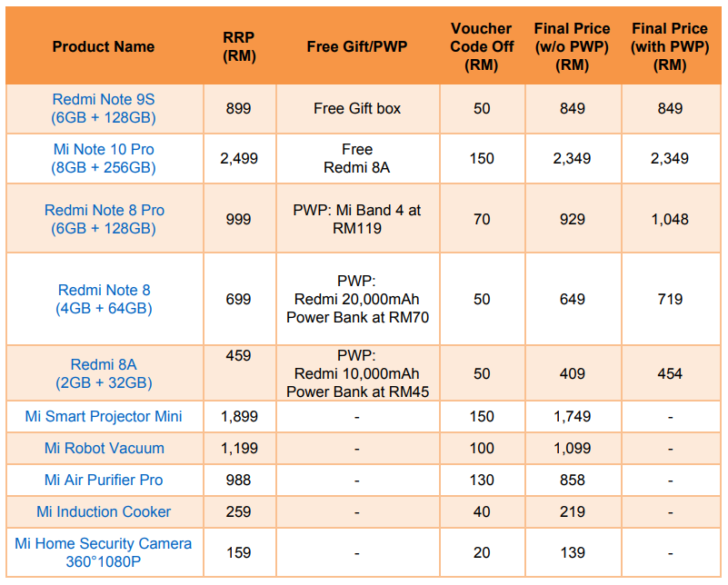Open Mi Home Security Camera 360°1080P link
Viewport: 728px width, 585px height.
pos(104,552)
